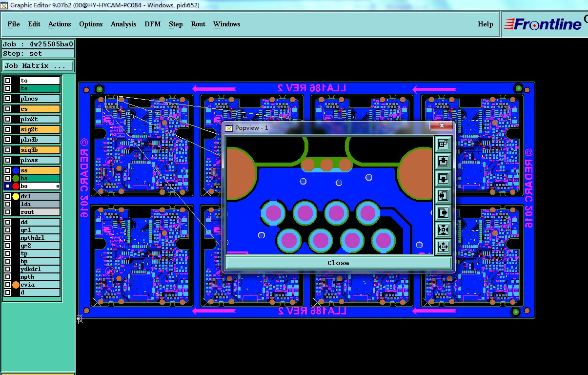Open the Step menu

point(176,24)
